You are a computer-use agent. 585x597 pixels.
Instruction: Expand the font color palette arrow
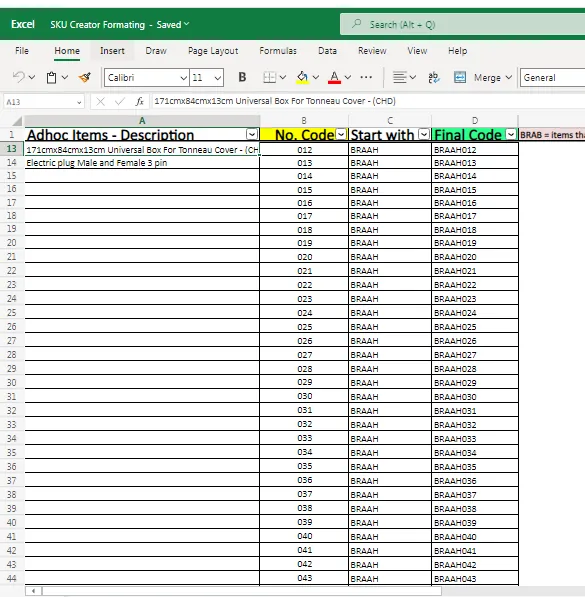(348, 78)
